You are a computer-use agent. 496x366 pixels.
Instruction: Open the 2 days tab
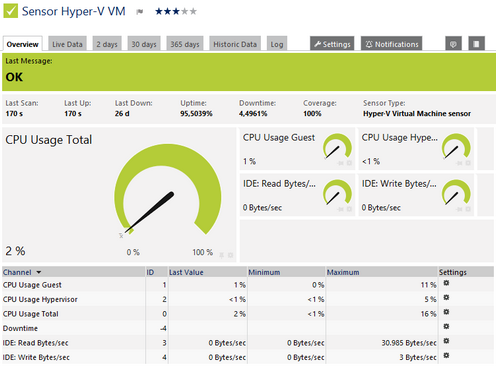click(x=107, y=44)
